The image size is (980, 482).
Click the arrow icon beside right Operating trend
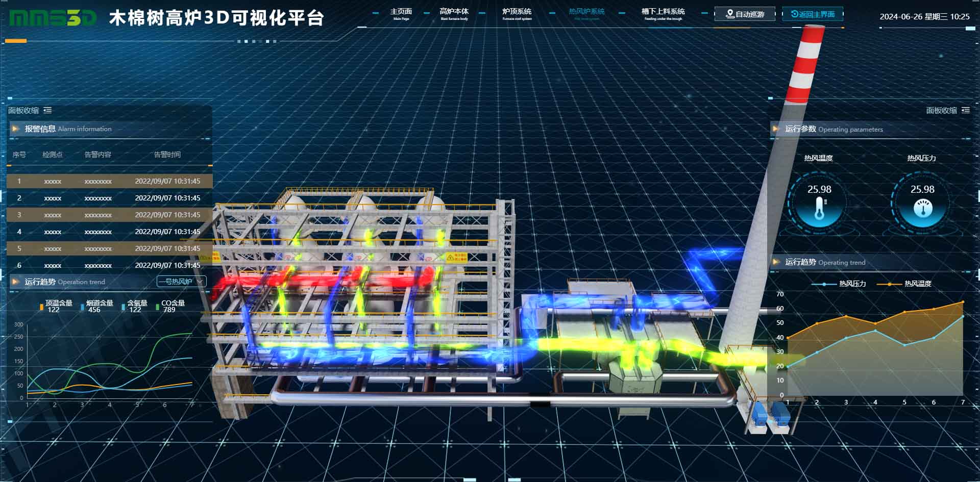[776, 262]
